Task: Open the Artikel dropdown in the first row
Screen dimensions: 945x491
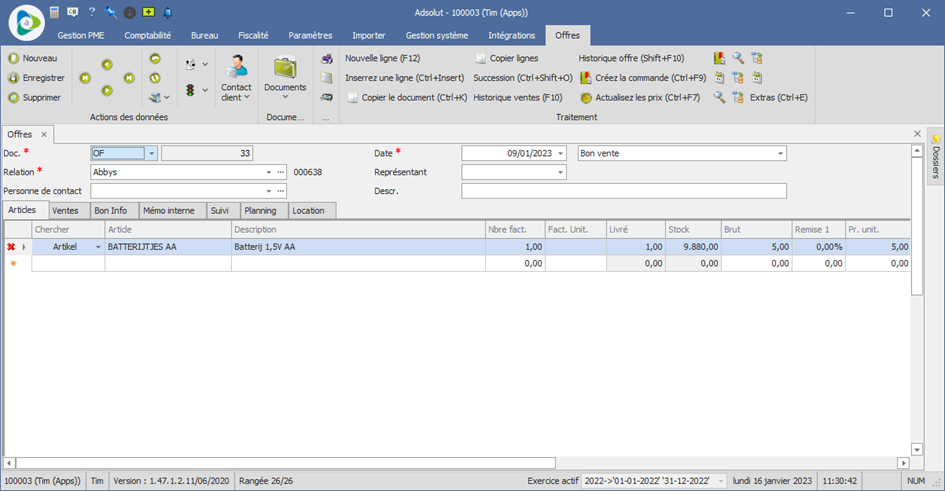Action: [98, 247]
